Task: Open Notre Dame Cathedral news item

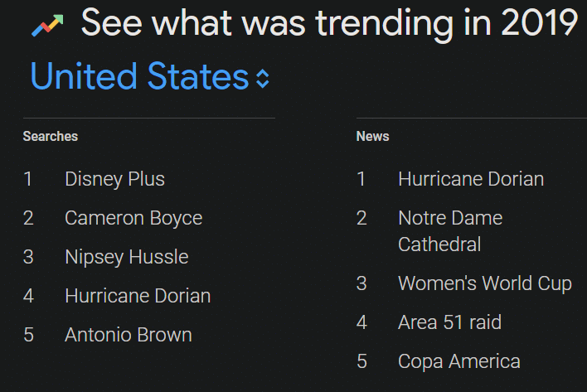Action: (x=450, y=231)
